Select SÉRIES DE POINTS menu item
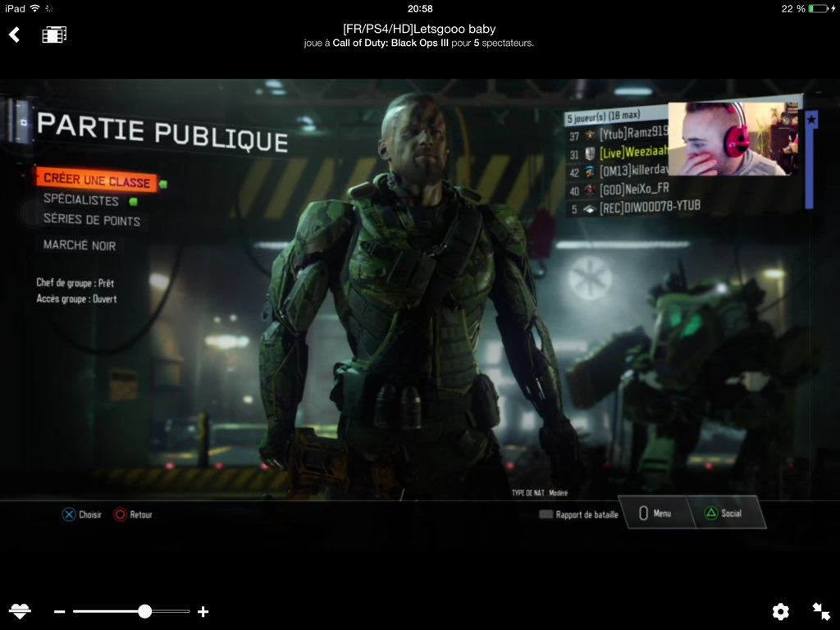The image size is (840, 630). click(x=92, y=220)
